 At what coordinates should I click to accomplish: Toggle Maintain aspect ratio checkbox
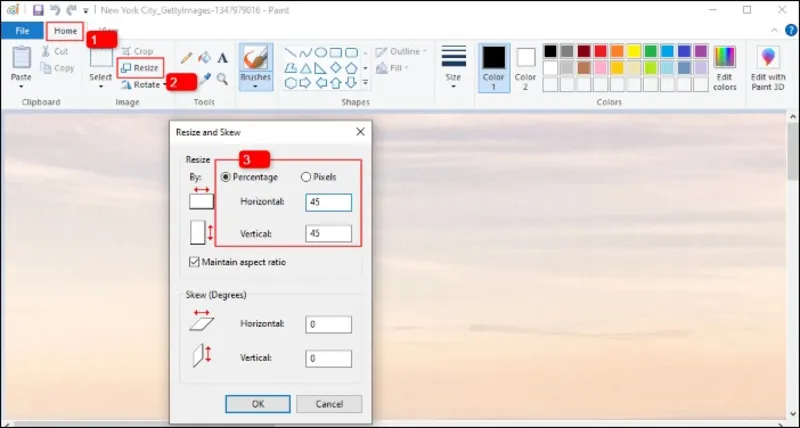tap(194, 261)
